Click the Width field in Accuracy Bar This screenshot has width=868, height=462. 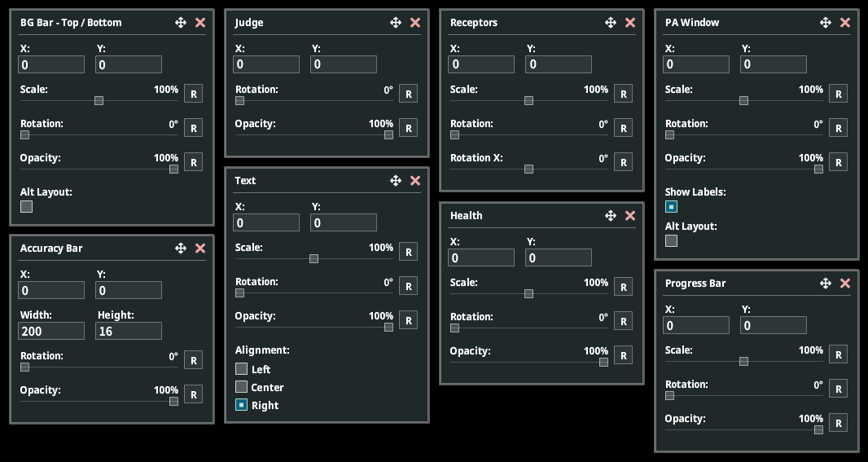[x=52, y=331]
